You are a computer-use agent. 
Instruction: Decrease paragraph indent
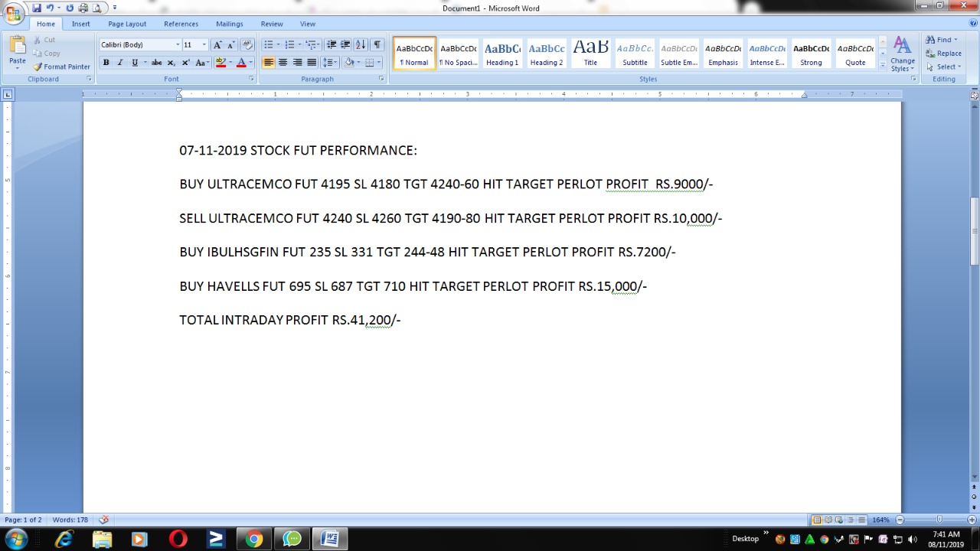point(332,45)
